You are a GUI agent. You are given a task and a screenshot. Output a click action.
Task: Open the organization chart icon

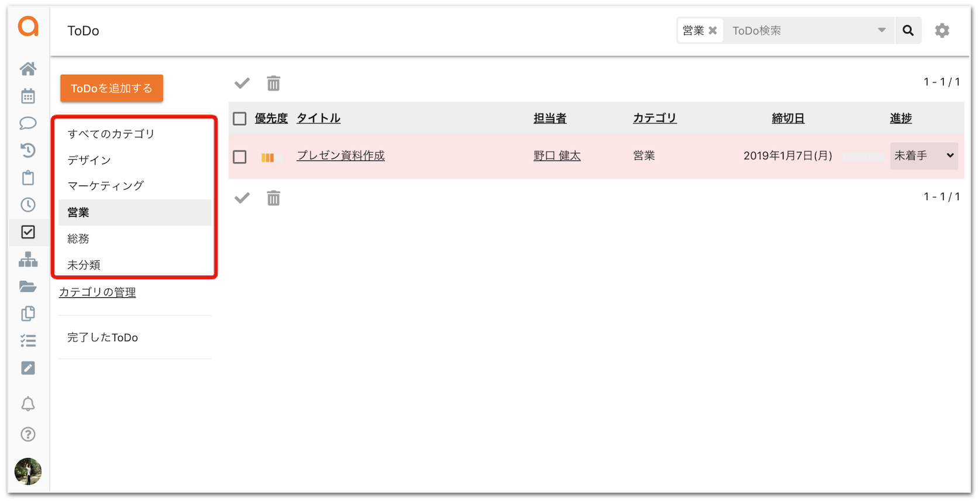tap(28, 259)
